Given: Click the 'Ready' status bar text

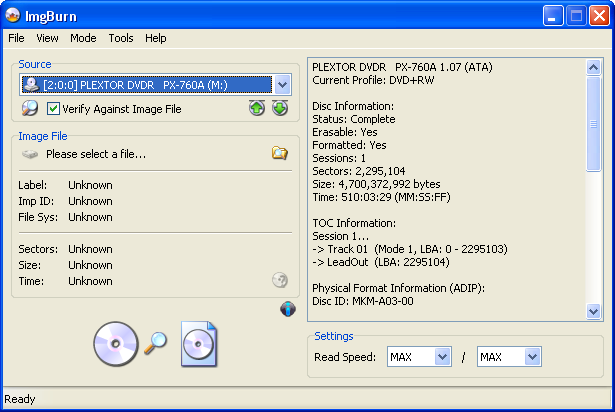Looking at the screenshot, I should [x=20, y=399].
